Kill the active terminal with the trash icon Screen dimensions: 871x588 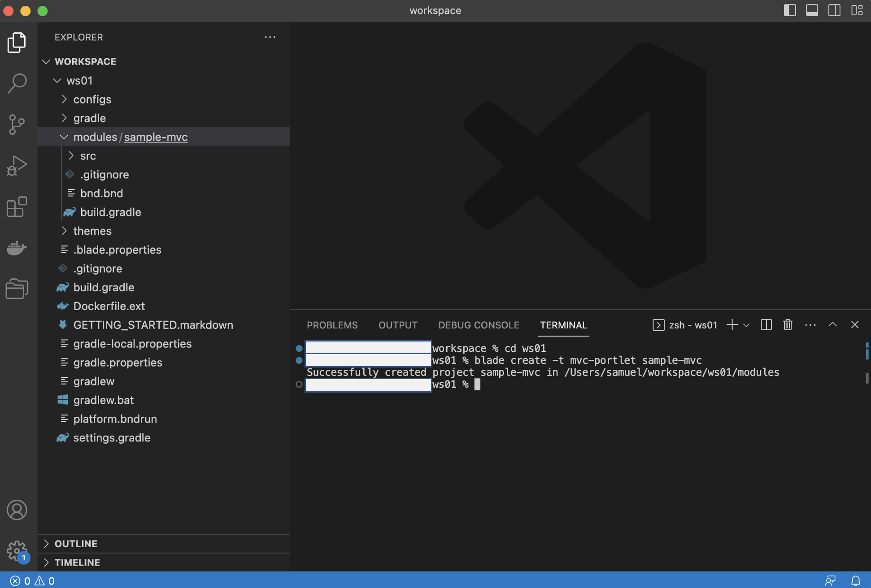[788, 324]
